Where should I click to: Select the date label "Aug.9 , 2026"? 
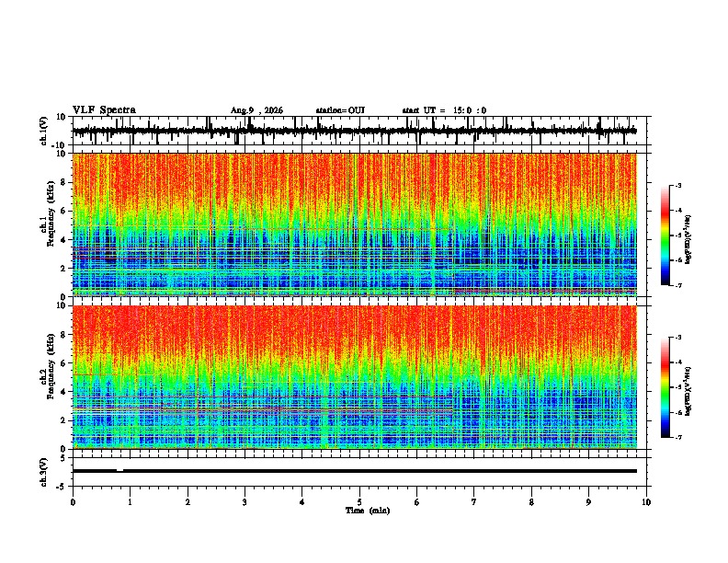tap(256, 110)
